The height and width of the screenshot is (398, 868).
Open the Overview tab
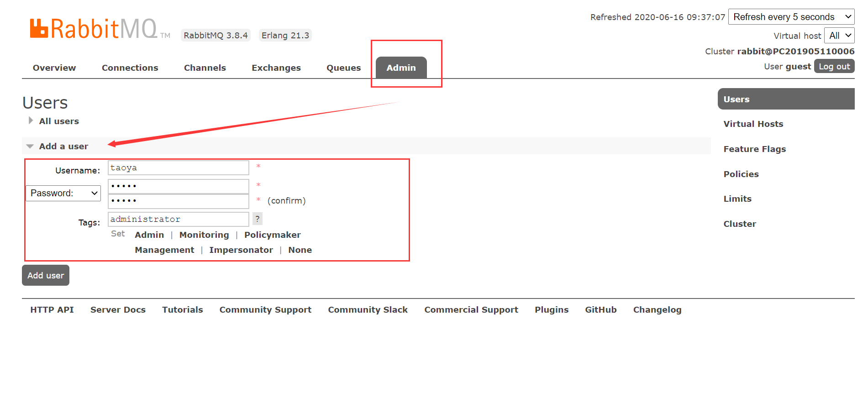click(x=54, y=68)
